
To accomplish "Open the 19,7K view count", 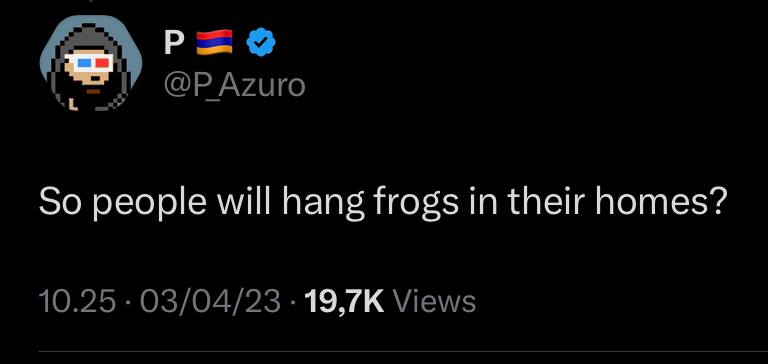I will (344, 301).
